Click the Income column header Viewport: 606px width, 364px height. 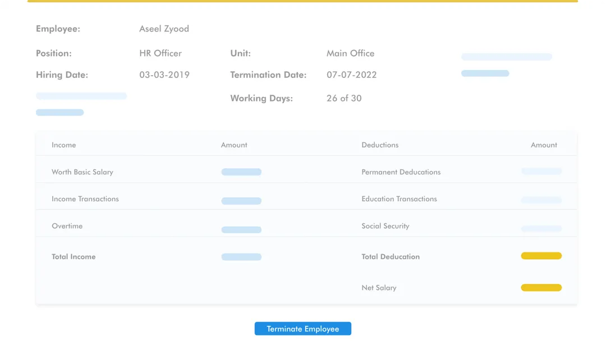tap(63, 145)
